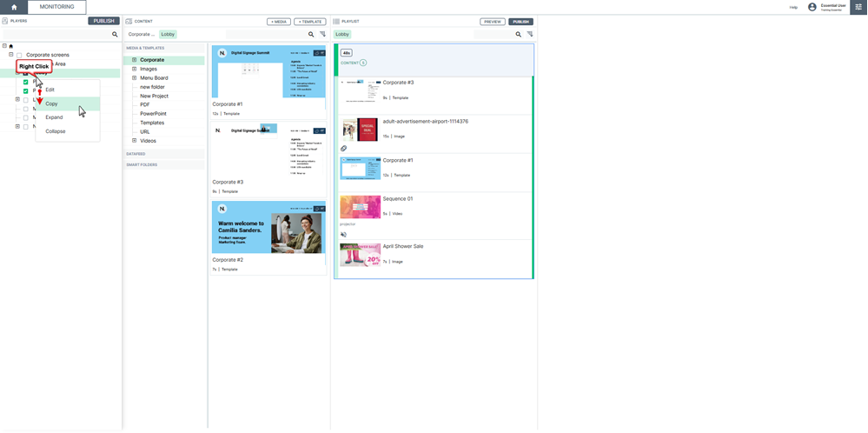Click the paperclip icon under the airport advertisement
868x433 pixels.
pos(344,149)
